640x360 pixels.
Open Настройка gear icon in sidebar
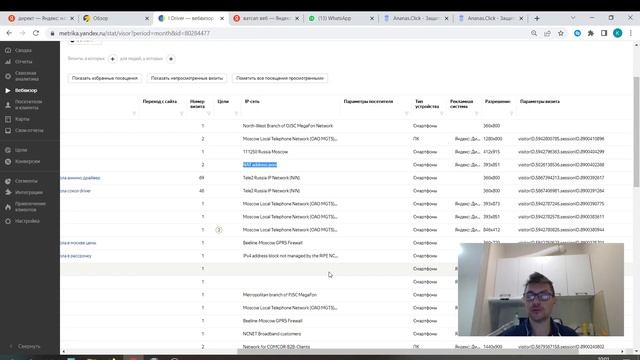coord(8,221)
